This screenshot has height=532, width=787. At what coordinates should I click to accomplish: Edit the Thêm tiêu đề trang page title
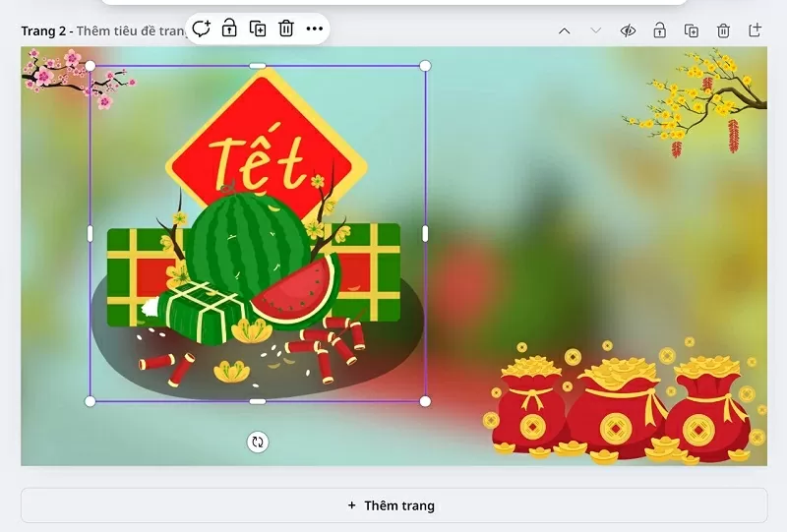pyautogui.click(x=132, y=31)
